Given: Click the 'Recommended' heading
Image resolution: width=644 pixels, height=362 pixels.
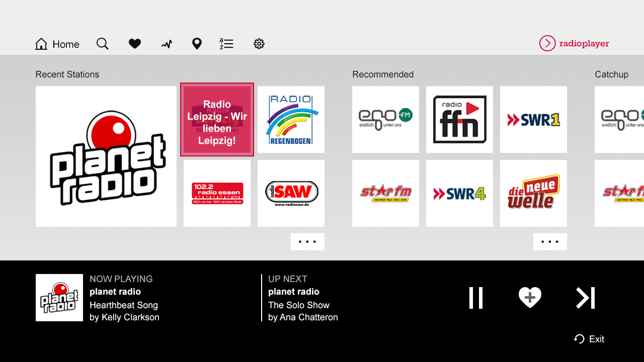Looking at the screenshot, I should coord(383,74).
